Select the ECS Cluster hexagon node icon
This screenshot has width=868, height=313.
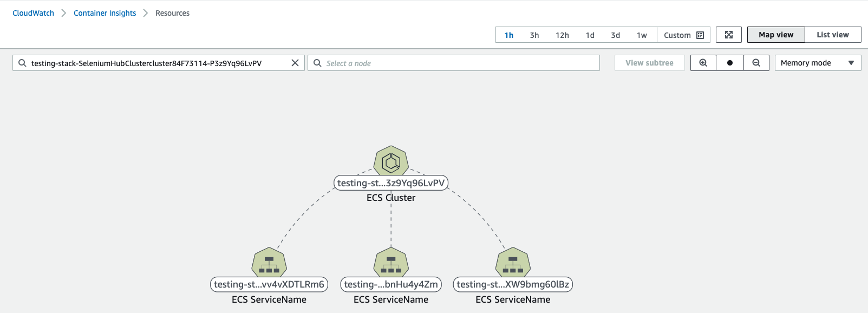(391, 161)
